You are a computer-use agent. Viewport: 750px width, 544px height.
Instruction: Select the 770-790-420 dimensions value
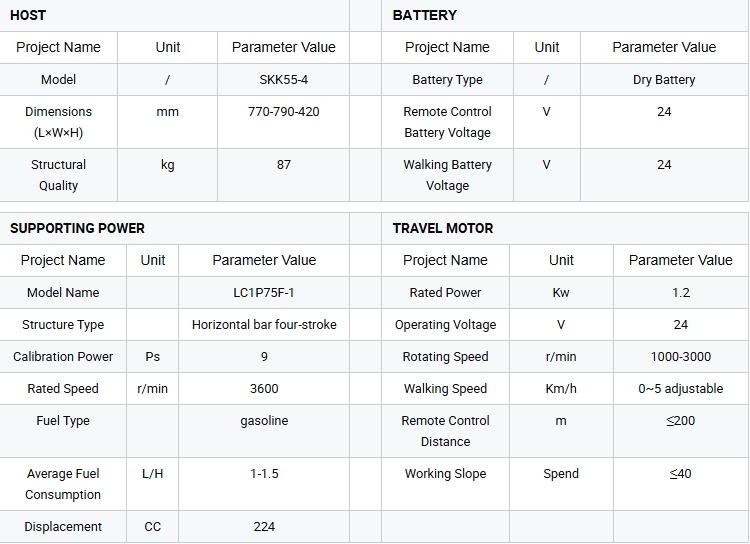coord(283,111)
